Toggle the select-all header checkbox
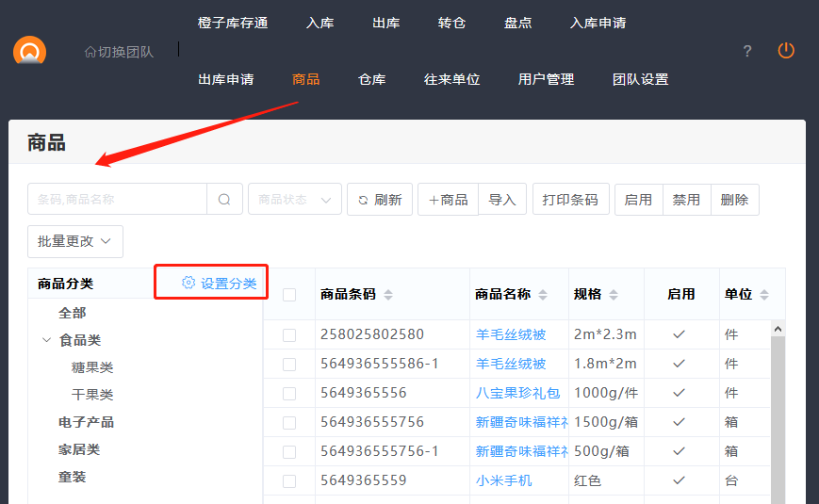The width and height of the screenshot is (819, 504). [289, 295]
